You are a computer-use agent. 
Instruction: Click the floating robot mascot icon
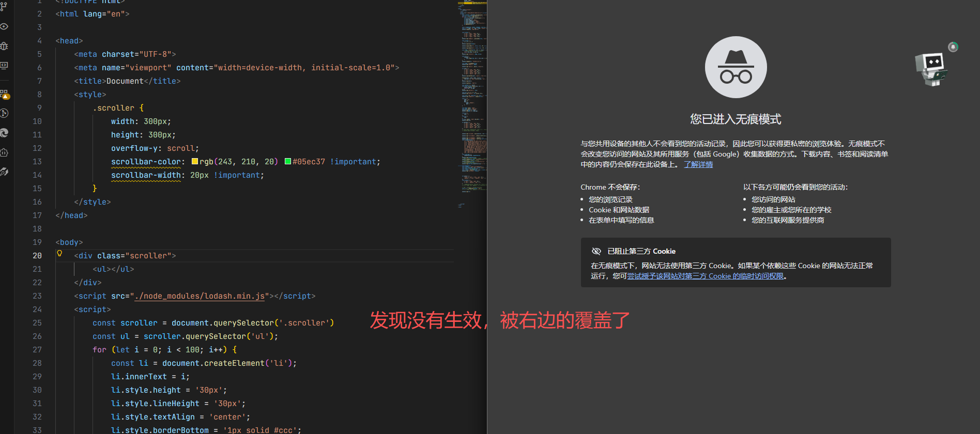(931, 69)
